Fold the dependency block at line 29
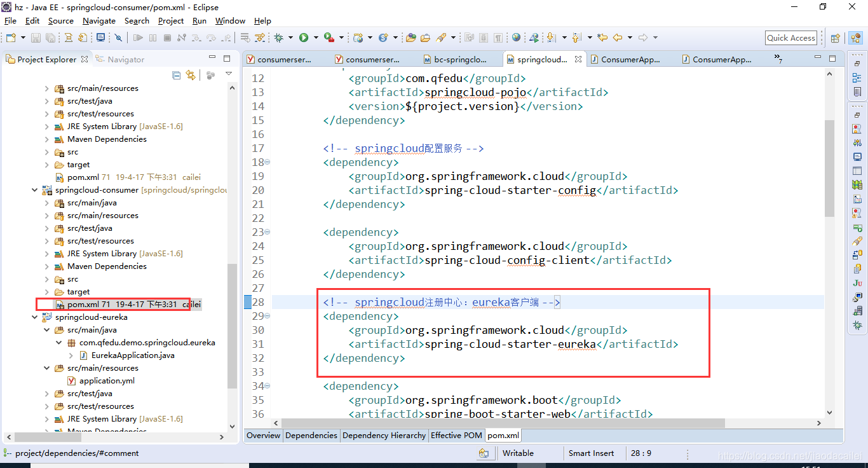 point(267,316)
